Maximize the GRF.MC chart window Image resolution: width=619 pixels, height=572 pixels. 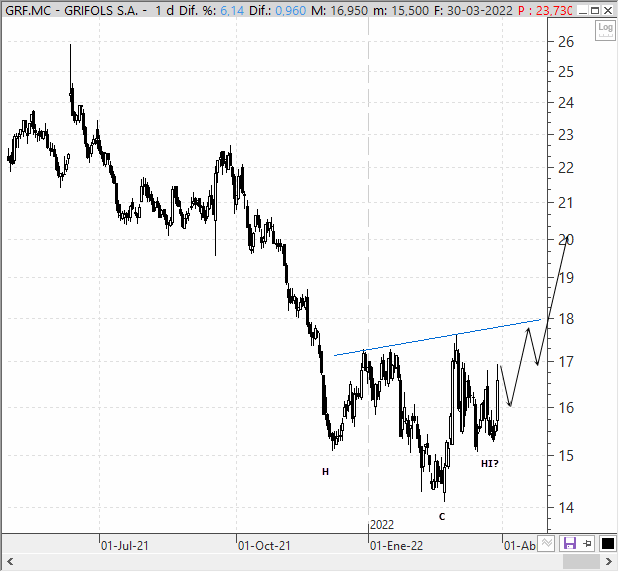(x=595, y=11)
